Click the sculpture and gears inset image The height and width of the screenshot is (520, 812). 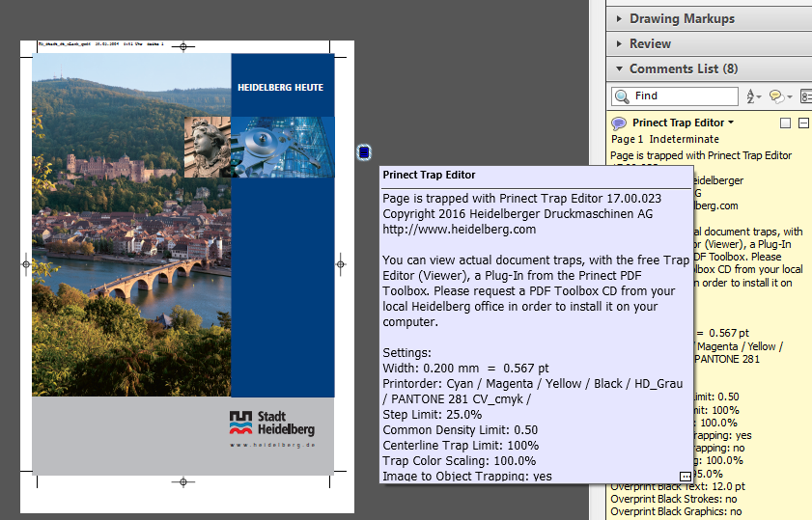[x=259, y=148]
